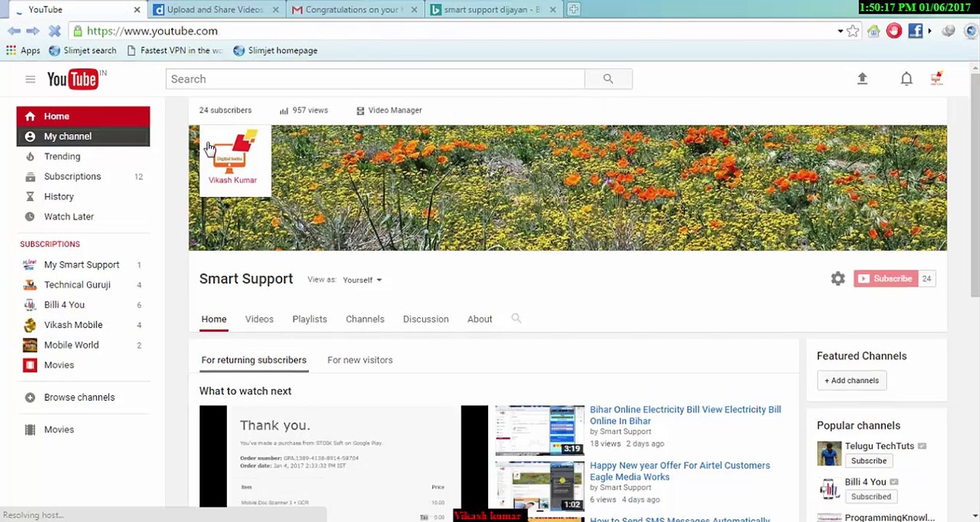Open the channel Videos tab

[x=259, y=319]
